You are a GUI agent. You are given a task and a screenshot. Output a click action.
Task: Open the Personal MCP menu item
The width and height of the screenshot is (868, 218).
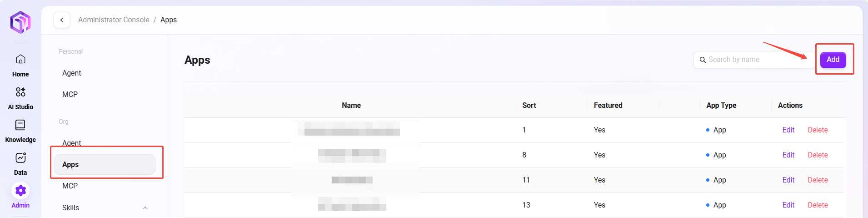(70, 94)
